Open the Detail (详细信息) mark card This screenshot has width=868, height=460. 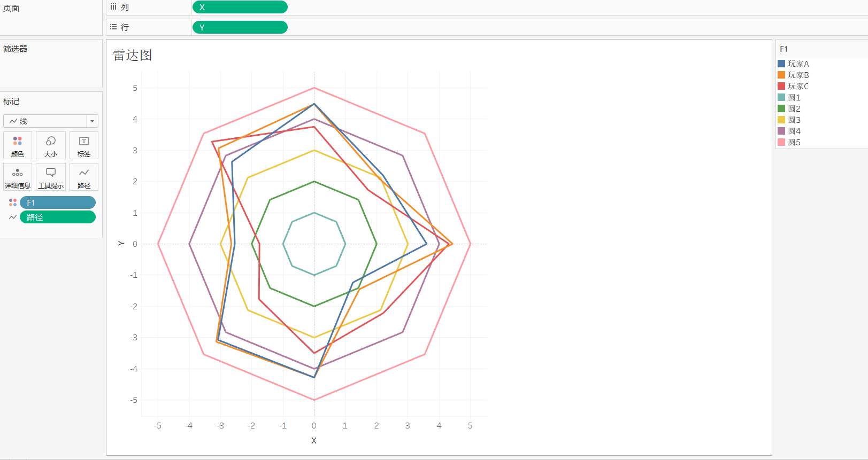point(18,177)
